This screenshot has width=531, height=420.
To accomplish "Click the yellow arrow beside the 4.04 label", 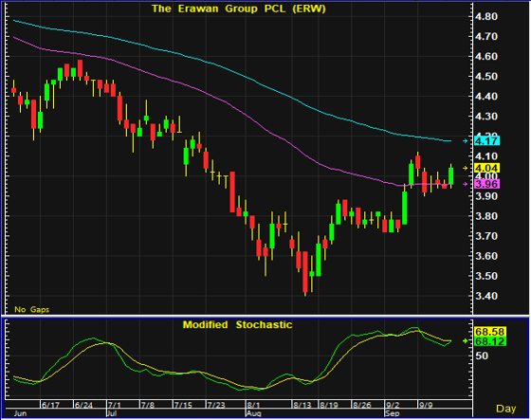I will pyautogui.click(x=466, y=168).
